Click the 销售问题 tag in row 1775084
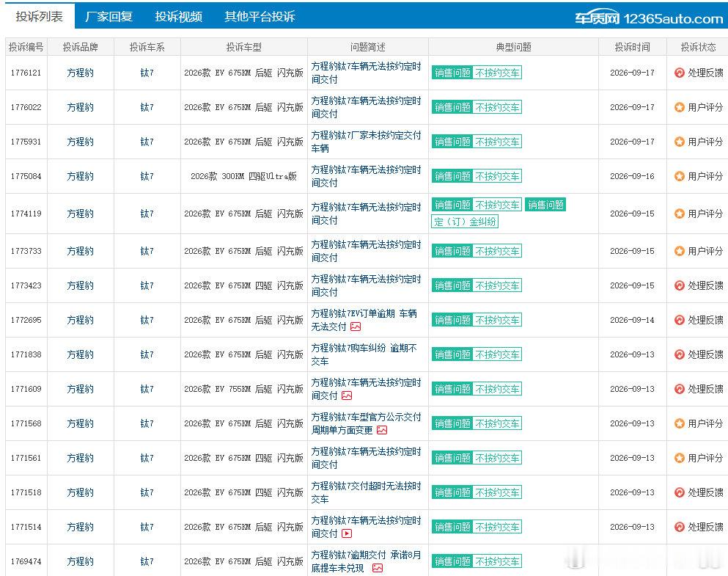Image resolution: width=728 pixels, height=576 pixels. [x=452, y=177]
